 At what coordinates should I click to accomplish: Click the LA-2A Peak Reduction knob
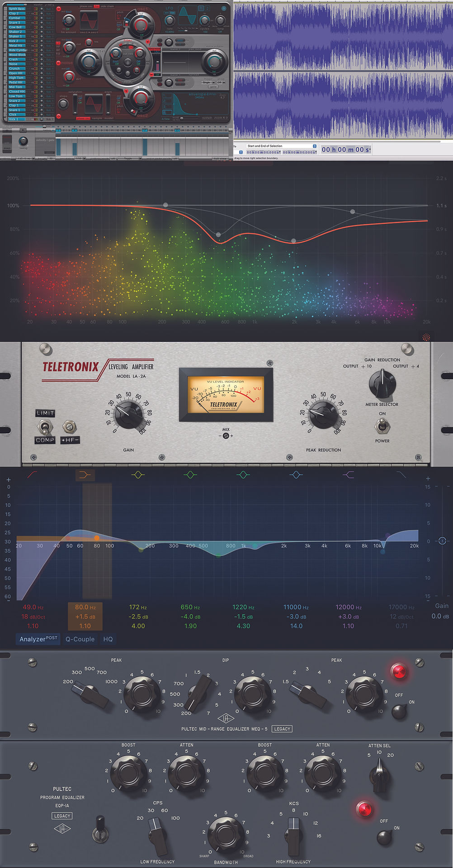(323, 415)
